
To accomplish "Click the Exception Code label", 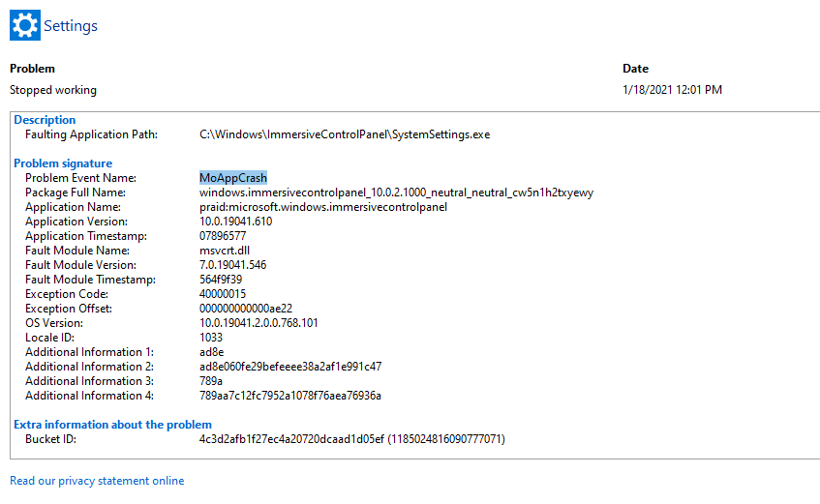I will [x=67, y=294].
